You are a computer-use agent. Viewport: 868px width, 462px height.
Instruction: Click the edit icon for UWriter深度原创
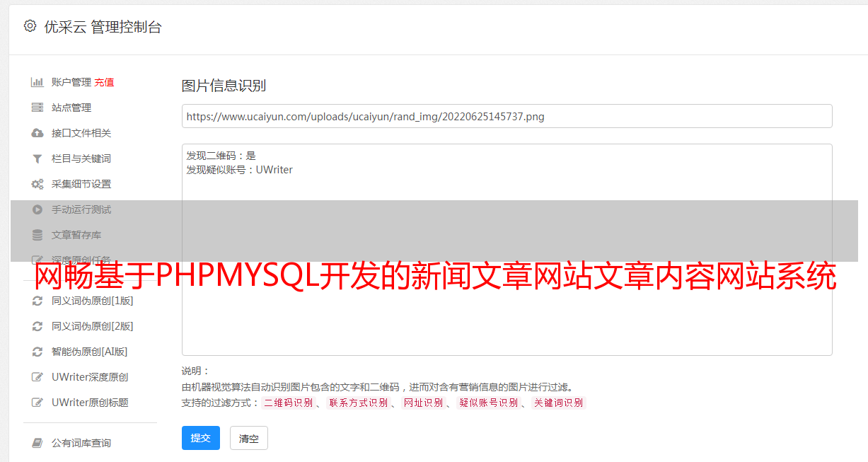37,377
